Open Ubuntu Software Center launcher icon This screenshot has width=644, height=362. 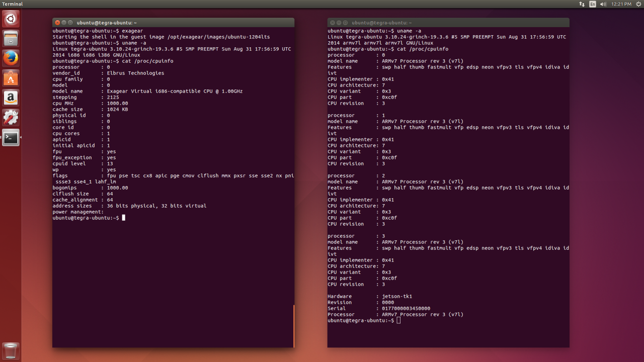click(x=11, y=78)
